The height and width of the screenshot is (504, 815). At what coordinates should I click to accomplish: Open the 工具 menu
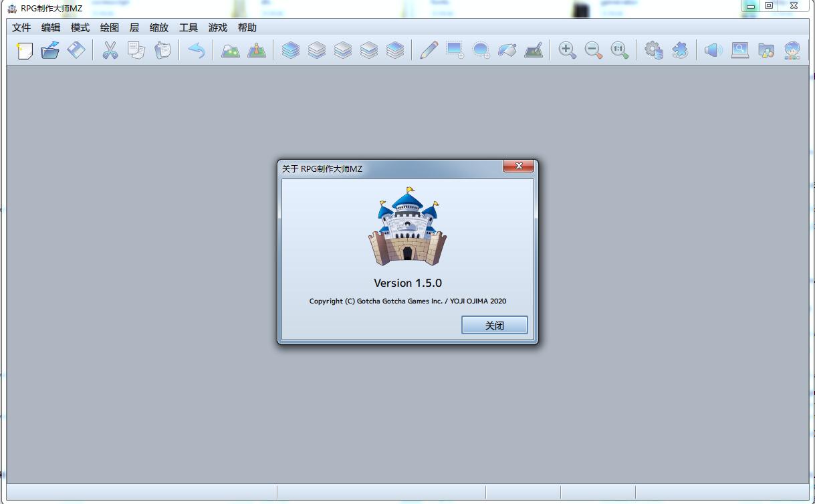click(x=189, y=27)
